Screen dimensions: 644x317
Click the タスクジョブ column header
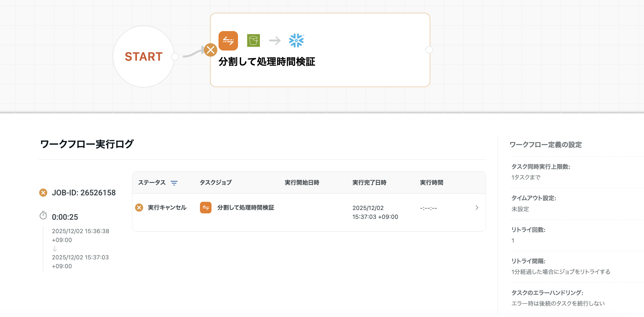pos(215,183)
